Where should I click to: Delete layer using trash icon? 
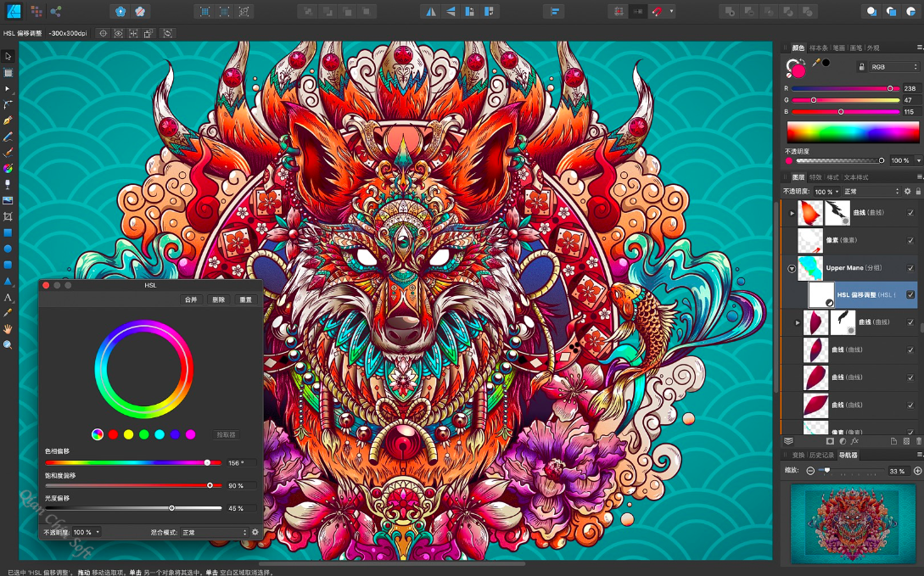[919, 441]
